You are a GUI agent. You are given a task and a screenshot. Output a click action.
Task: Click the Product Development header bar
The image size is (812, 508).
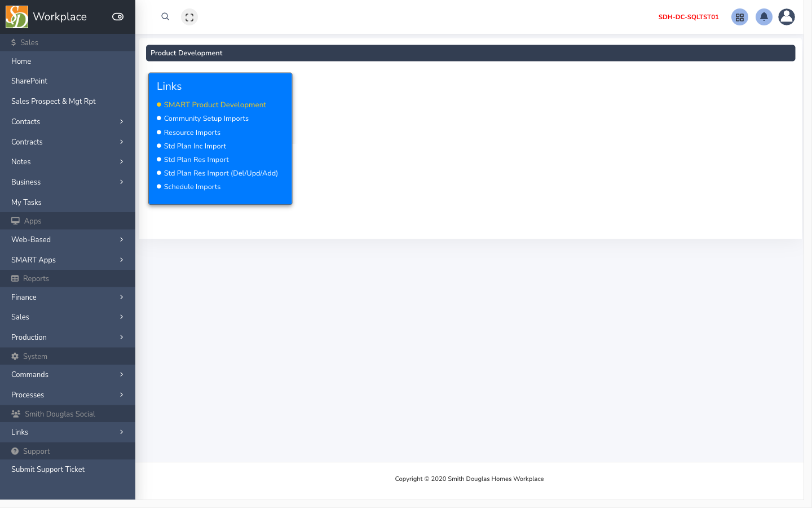(470, 53)
